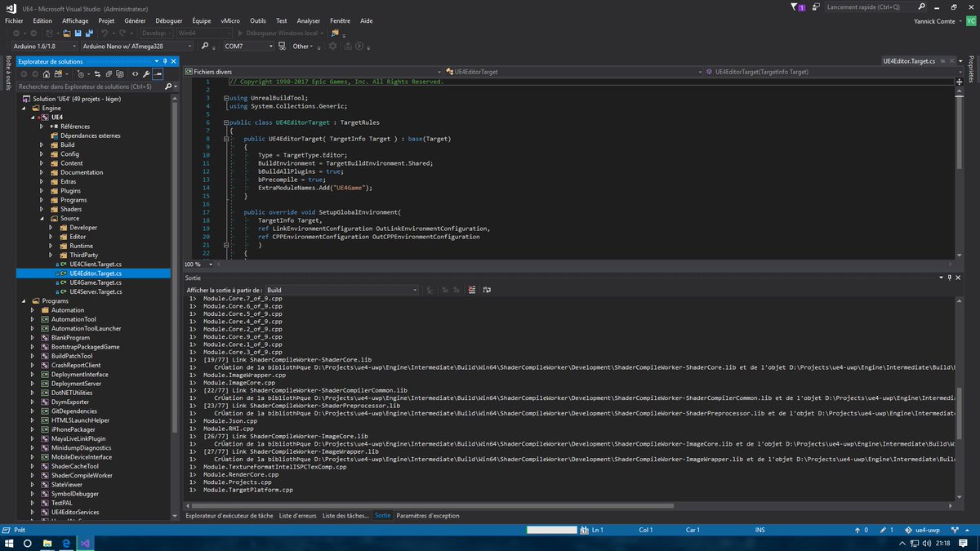Open Properties wrench icon in Solution Explorer
Screen dimensions: 980x551
click(146, 74)
